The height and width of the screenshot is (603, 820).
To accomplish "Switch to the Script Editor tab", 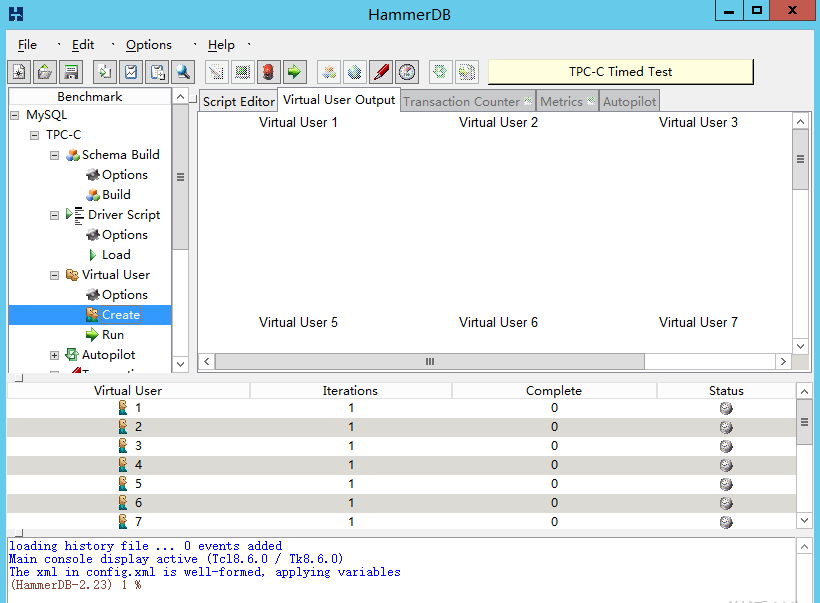I will (x=240, y=101).
